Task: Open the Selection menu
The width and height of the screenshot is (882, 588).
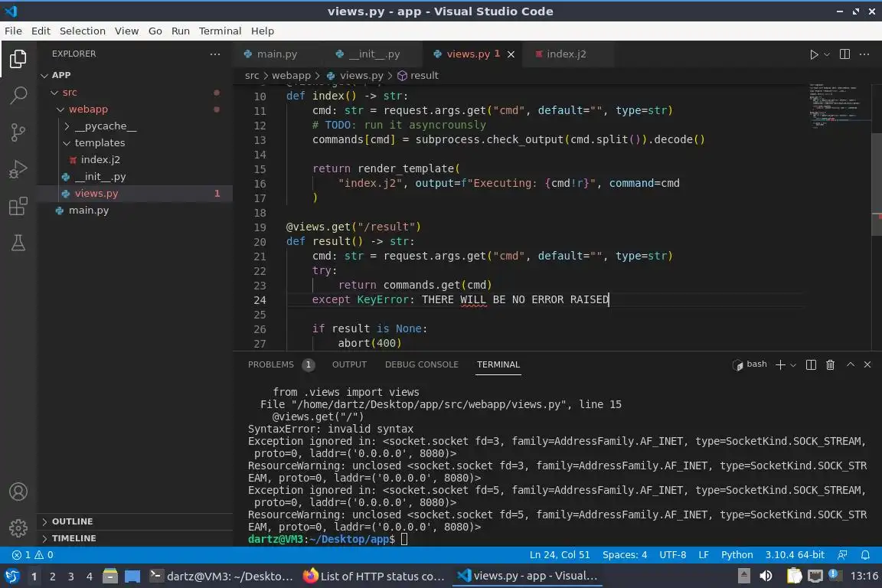Action: [82, 31]
